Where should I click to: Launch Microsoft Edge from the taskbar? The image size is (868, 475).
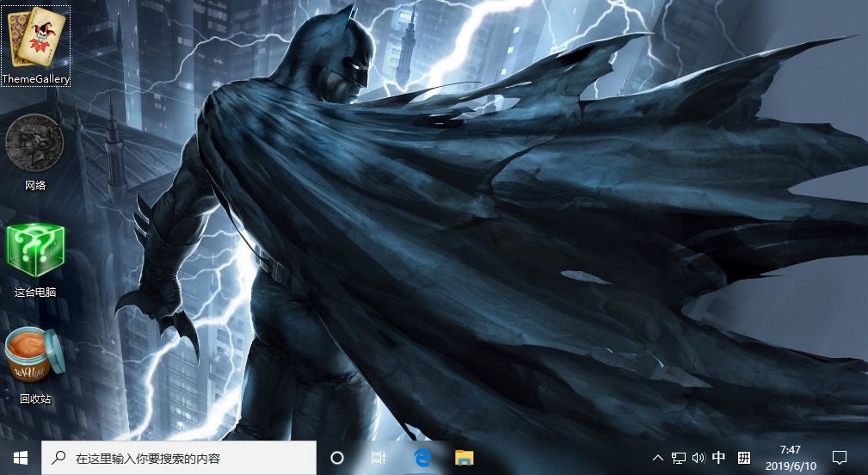pos(422,458)
